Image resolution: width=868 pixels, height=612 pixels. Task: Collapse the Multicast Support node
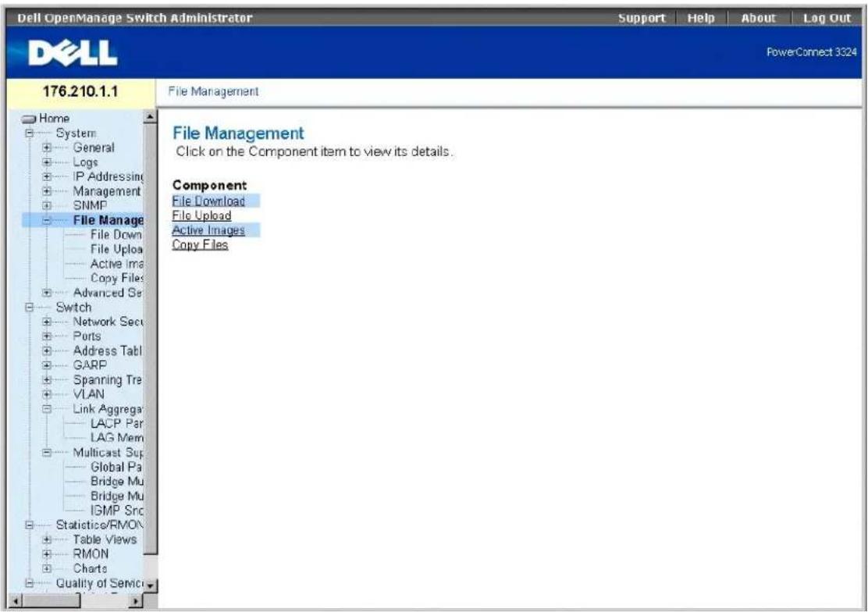(x=47, y=453)
